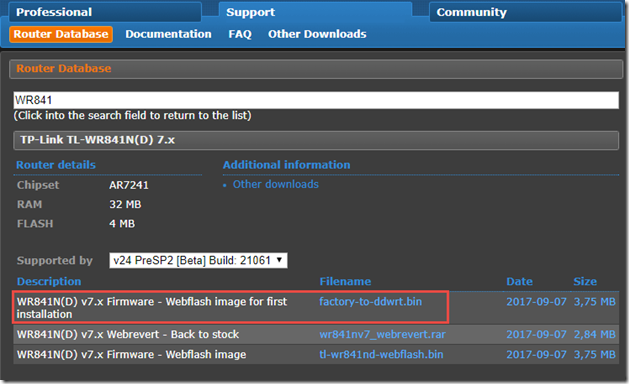Click the Additional information heading
629x384 pixels.
(286, 165)
